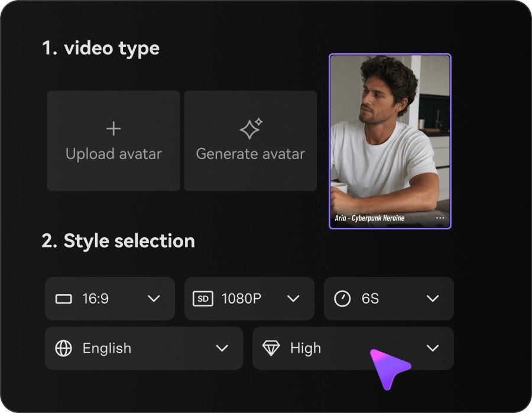Image resolution: width=532 pixels, height=413 pixels.
Task: Expand the High quality chevron
Action: coord(433,348)
